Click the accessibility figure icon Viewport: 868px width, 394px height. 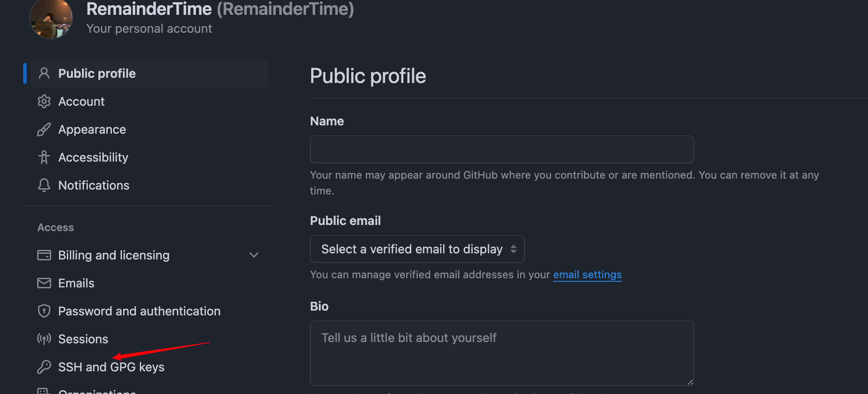click(x=44, y=157)
